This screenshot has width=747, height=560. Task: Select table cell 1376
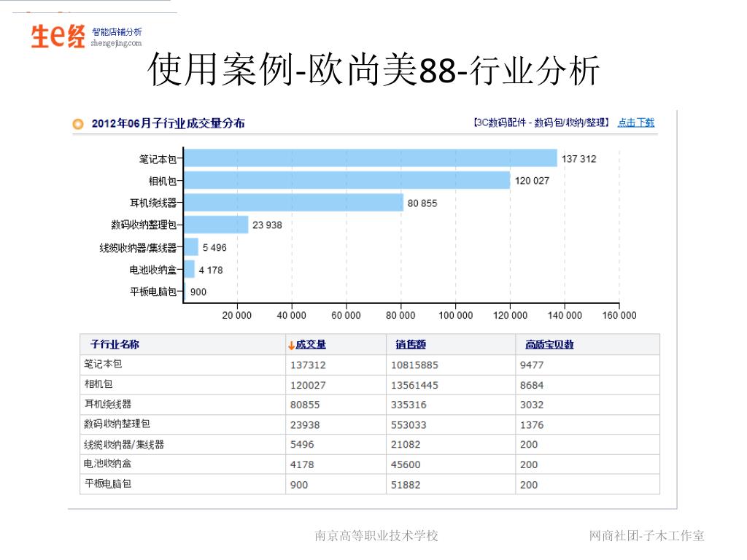[532, 425]
